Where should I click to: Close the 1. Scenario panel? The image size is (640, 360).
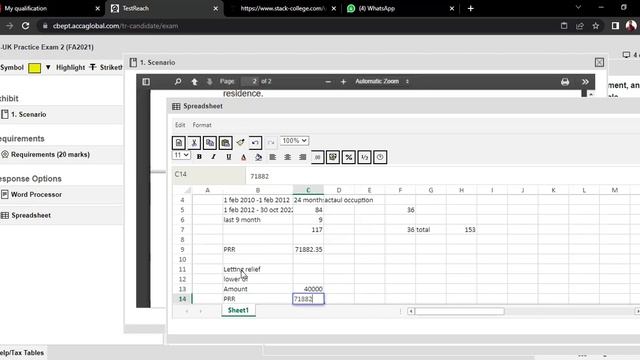tap(599, 62)
